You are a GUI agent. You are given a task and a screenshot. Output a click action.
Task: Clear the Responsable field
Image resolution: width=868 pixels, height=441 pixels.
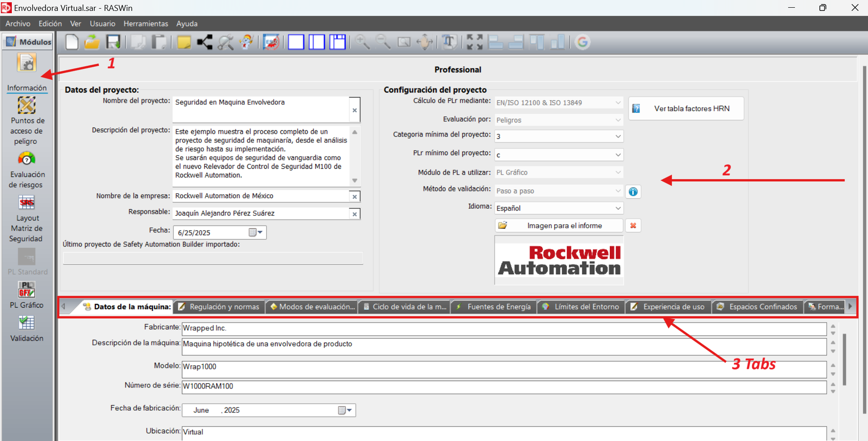(355, 214)
